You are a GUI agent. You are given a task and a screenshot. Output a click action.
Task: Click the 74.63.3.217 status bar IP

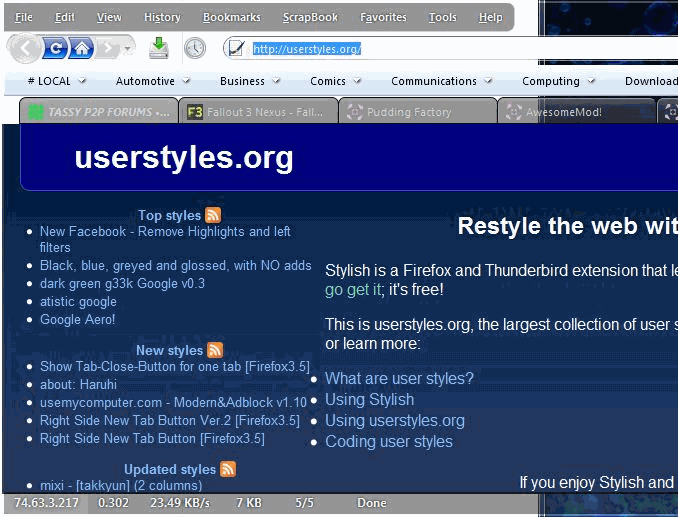point(47,503)
